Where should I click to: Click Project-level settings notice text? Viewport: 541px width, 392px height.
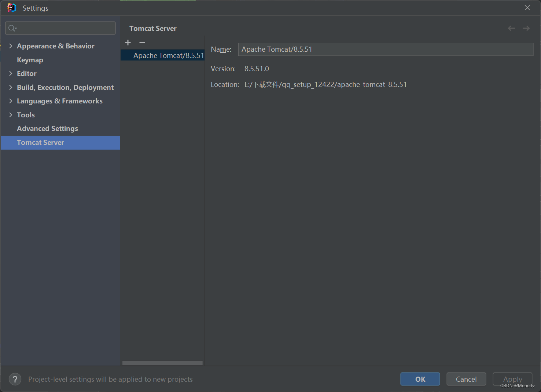pyautogui.click(x=110, y=379)
